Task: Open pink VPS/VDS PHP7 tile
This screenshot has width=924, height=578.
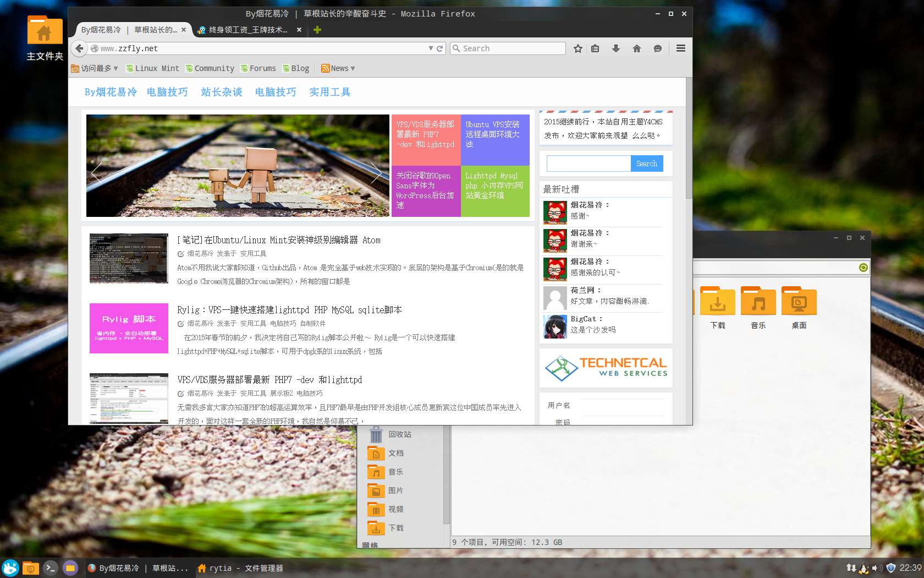Action: (x=426, y=140)
